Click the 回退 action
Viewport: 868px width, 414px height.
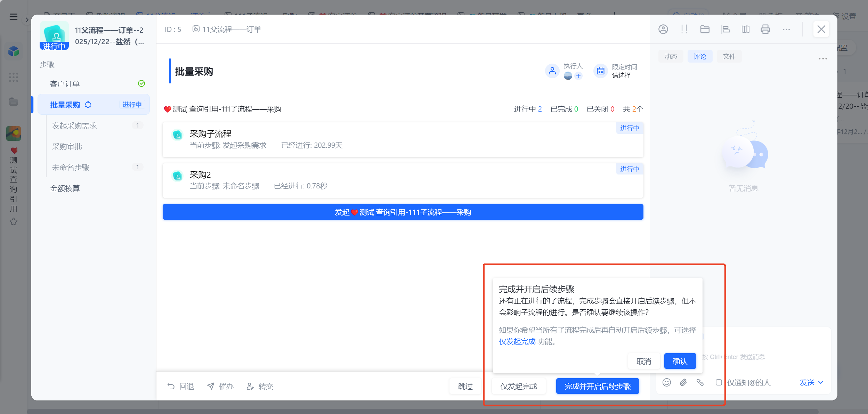pos(181,386)
